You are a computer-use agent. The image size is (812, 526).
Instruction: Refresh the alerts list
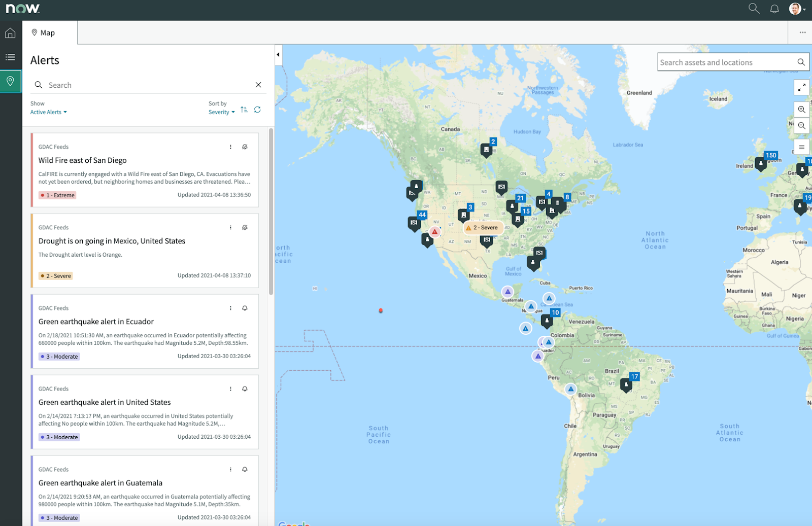tap(258, 110)
